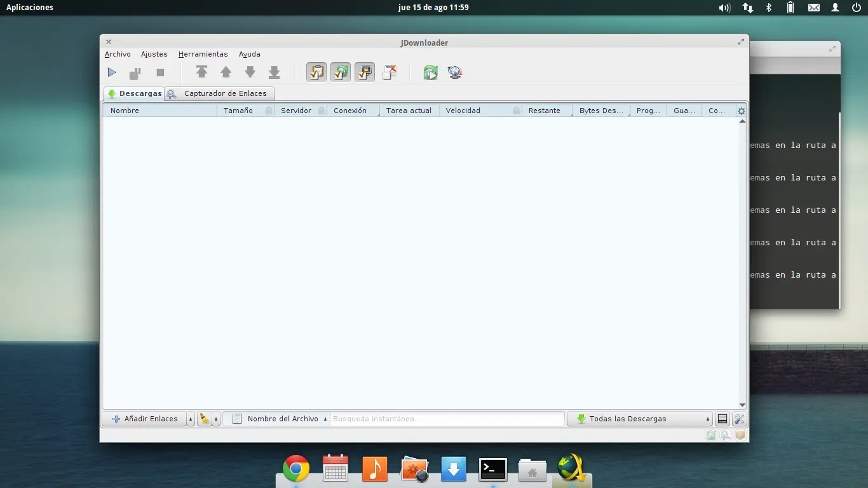Move selection to bottom with the arrow icon

(274, 72)
